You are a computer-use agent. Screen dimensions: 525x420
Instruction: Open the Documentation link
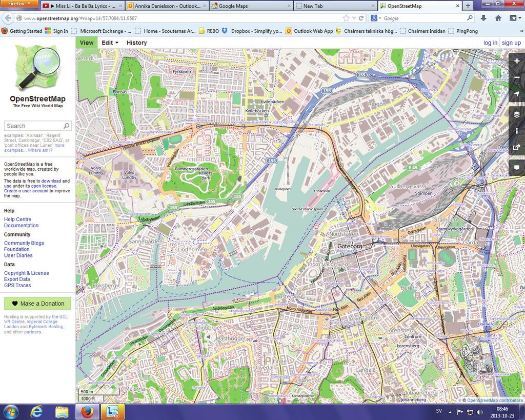21,226
